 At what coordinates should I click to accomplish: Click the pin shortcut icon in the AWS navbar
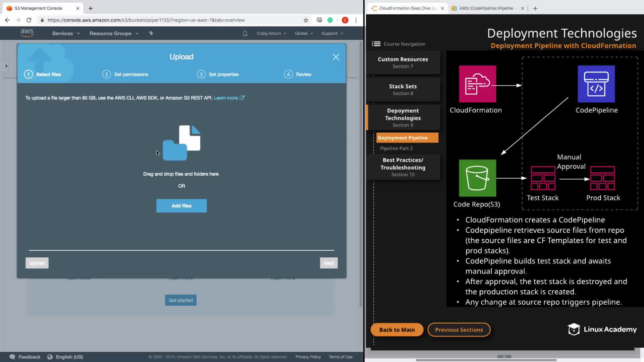[151, 33]
